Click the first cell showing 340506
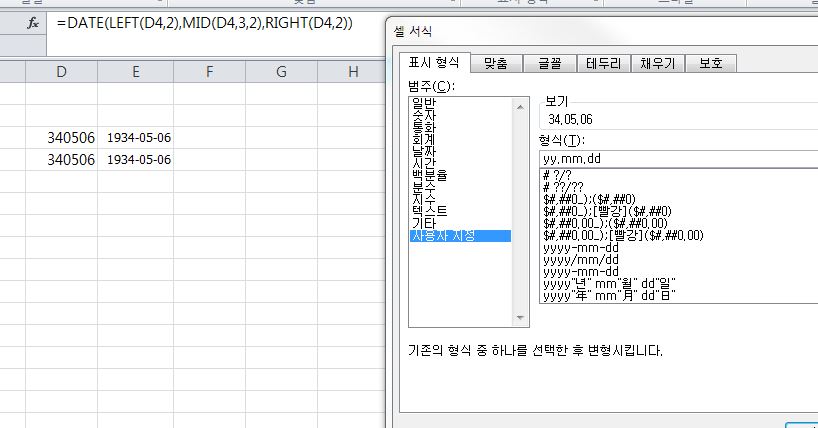The image size is (818, 428). [70, 138]
